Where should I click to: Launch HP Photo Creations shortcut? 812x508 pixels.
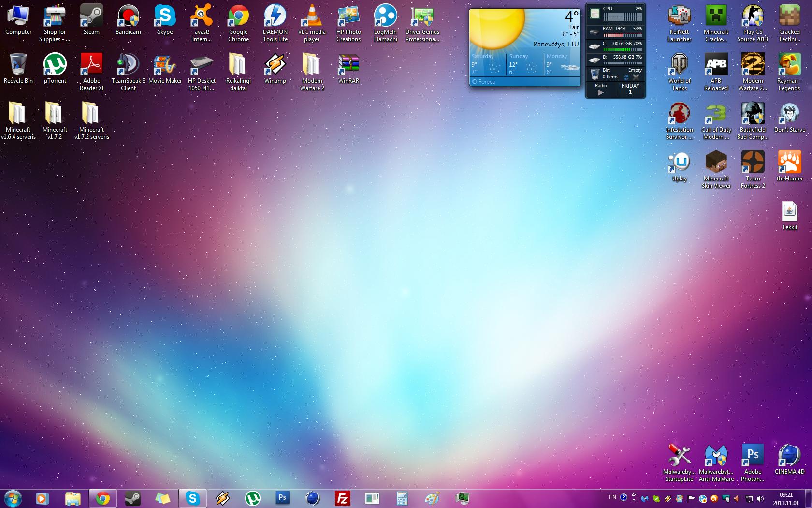point(348,23)
